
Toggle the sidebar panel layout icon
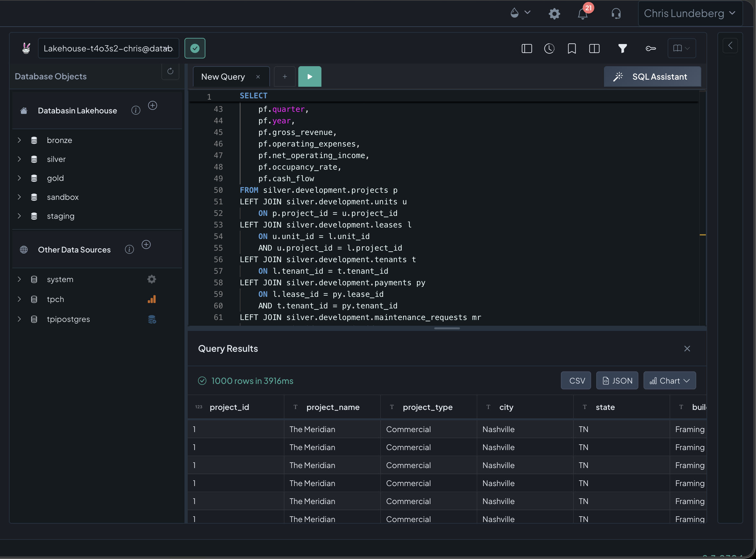point(526,49)
